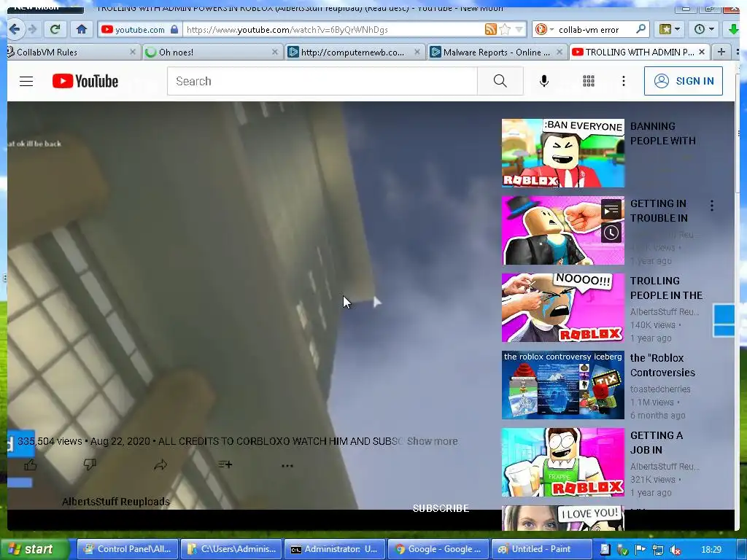Start voice search with microphone icon
The image size is (747, 560).
click(544, 81)
